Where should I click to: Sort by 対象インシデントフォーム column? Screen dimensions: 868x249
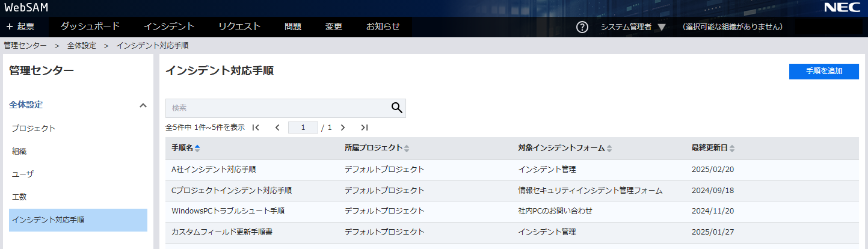tap(609, 149)
